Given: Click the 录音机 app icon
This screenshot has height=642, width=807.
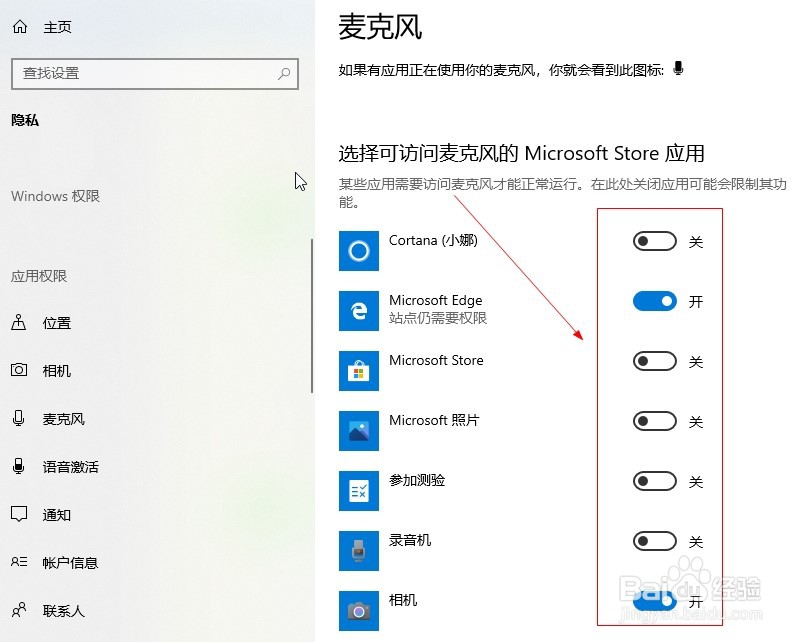Looking at the screenshot, I should pyautogui.click(x=359, y=550).
